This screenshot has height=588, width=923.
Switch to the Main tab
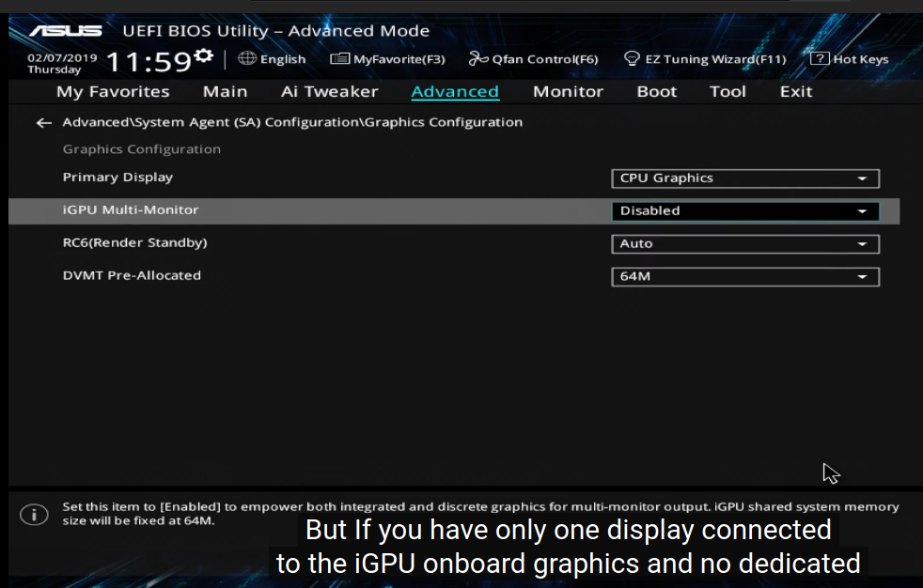click(225, 92)
